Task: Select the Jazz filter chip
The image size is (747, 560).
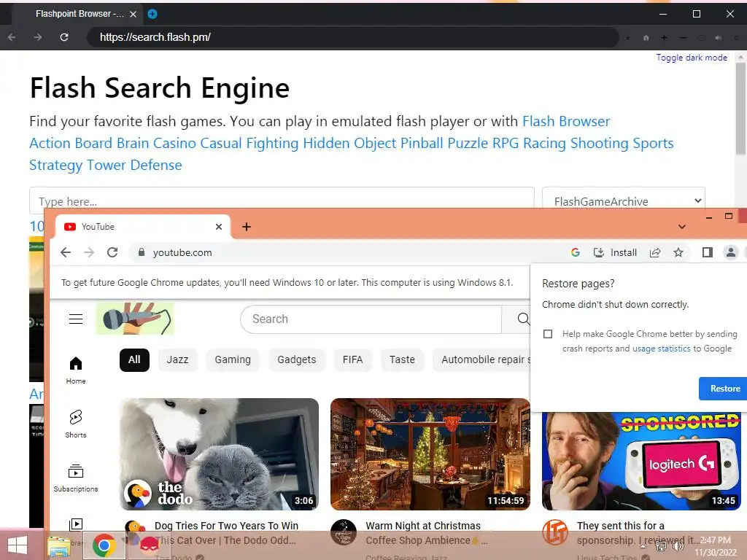Action: [177, 359]
